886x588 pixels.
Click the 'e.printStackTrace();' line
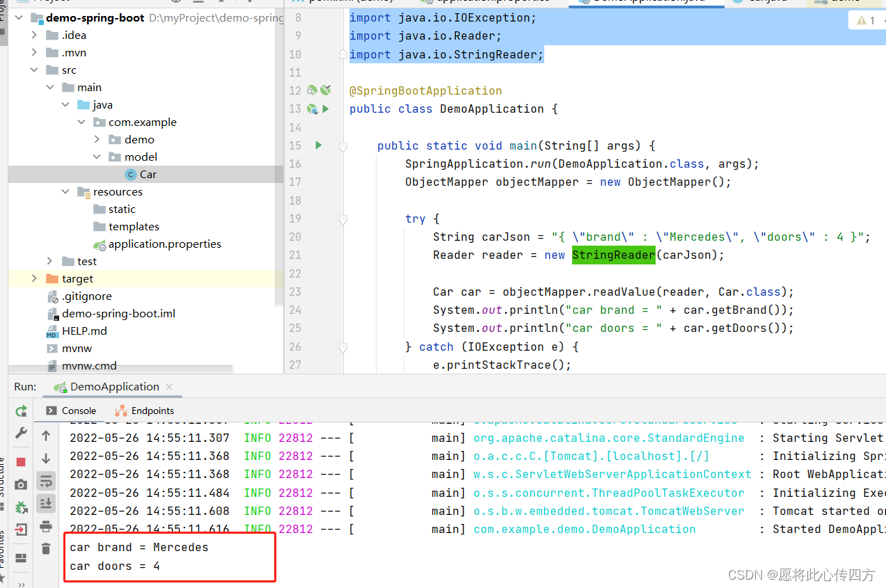(502, 365)
